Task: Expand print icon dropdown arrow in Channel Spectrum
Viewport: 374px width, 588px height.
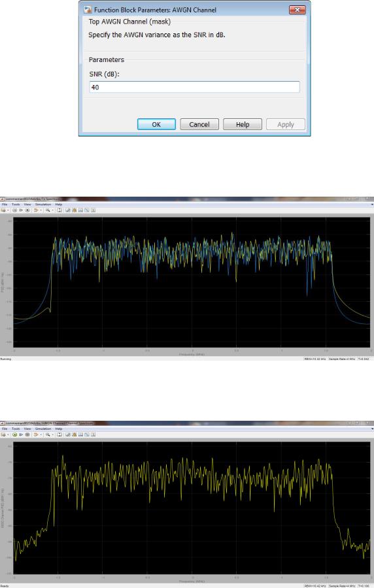Action: [8, 434]
